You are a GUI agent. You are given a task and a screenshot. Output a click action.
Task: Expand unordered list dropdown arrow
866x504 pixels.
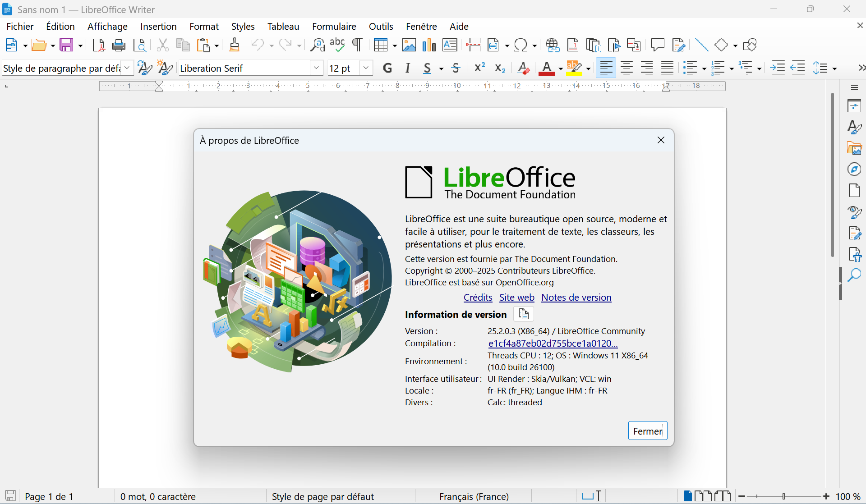pyautogui.click(x=704, y=69)
